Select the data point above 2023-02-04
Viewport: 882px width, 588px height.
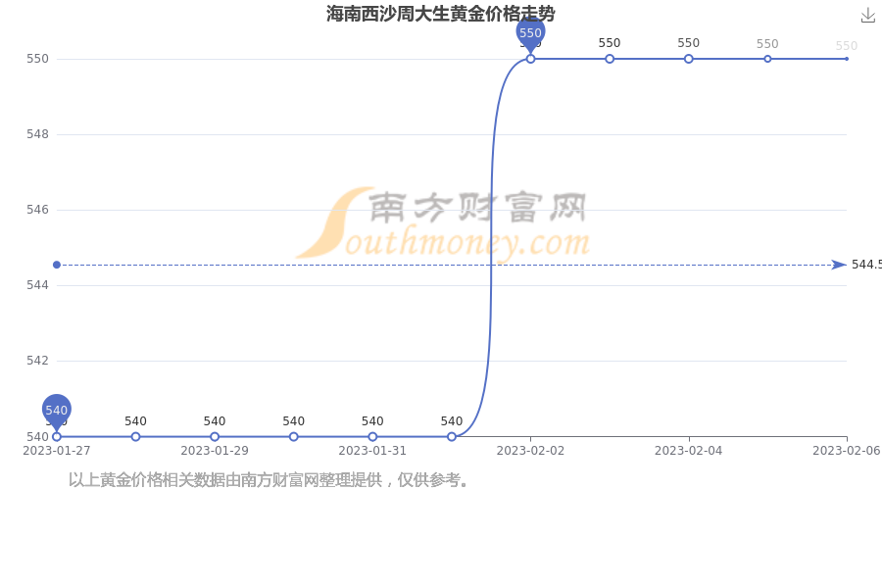click(x=689, y=59)
